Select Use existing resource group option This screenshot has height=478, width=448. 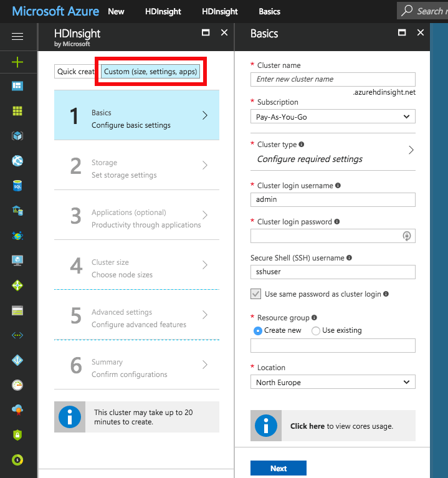click(316, 331)
